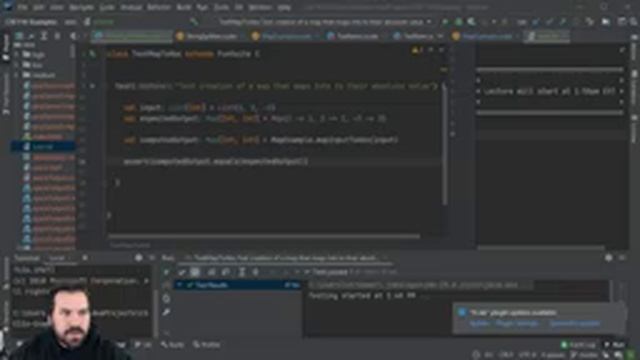Open the Tools menu
The image size is (640, 360).
pos(221,7)
